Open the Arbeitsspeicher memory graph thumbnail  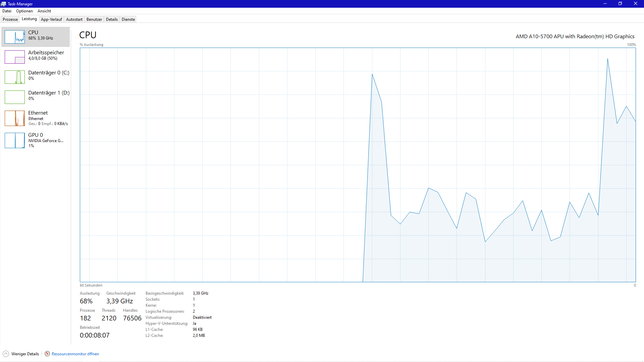coord(15,57)
